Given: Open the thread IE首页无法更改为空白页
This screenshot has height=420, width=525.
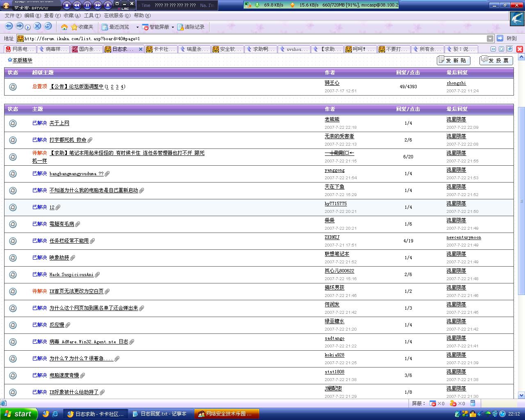Looking at the screenshot, I should click(x=76, y=291).
